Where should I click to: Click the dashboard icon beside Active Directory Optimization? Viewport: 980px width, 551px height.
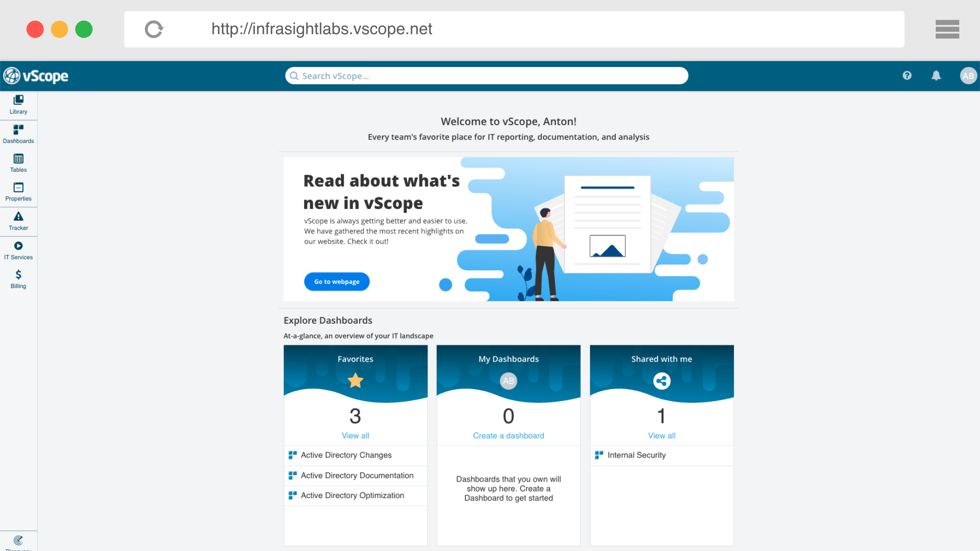(293, 495)
